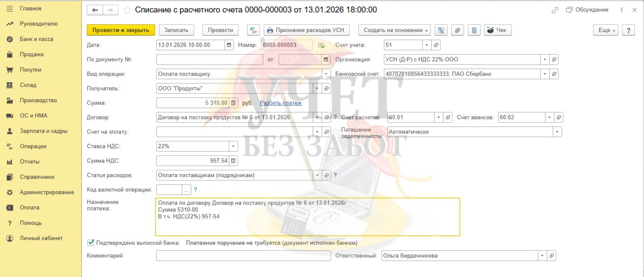Viewport: 644px width, 277px height.
Task: Toggle 'Подтверждено выпиской банка' checkbox
Action: pyautogui.click(x=90, y=243)
